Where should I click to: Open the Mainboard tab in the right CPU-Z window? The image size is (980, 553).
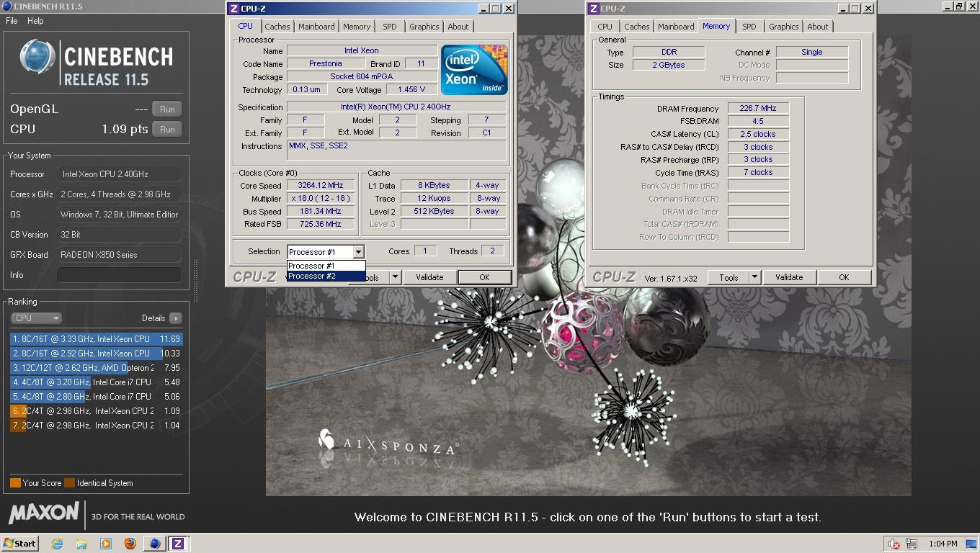click(x=676, y=27)
